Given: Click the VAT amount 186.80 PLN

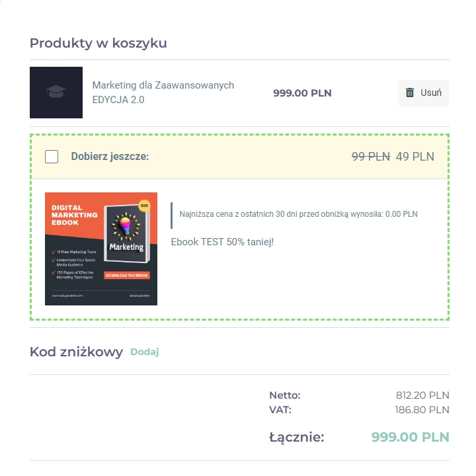Looking at the screenshot, I should pos(422,410).
